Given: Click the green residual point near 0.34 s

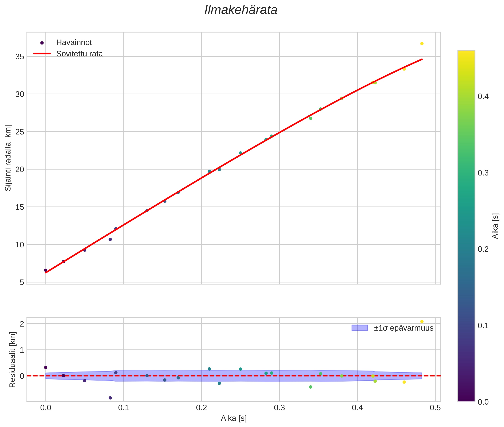Looking at the screenshot, I should point(311,387).
